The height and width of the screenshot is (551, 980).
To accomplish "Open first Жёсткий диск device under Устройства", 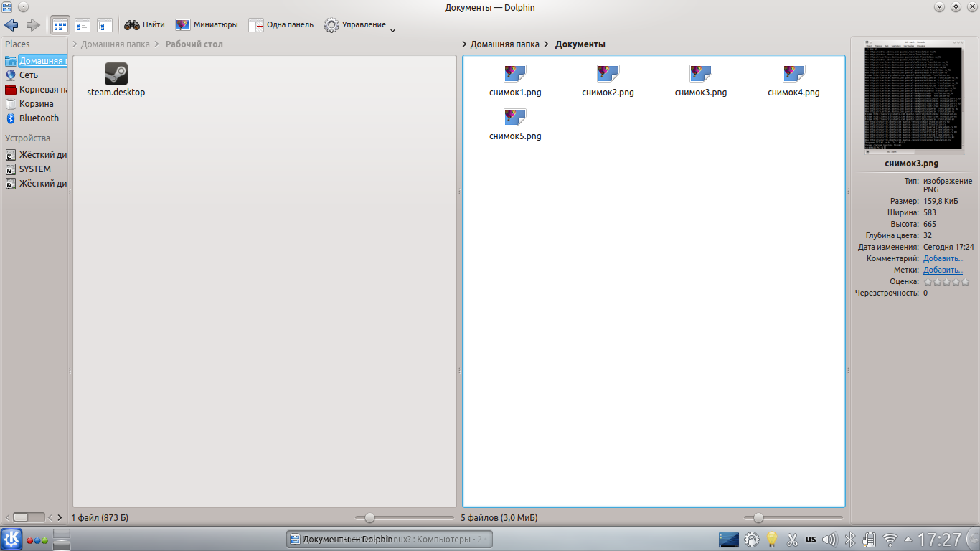I will tap(36, 155).
